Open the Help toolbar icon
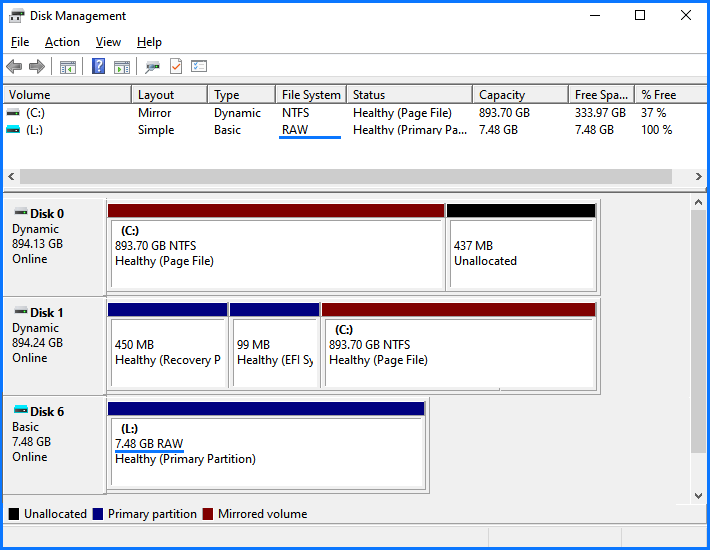Viewport: 710px width, 550px height. pyautogui.click(x=98, y=67)
